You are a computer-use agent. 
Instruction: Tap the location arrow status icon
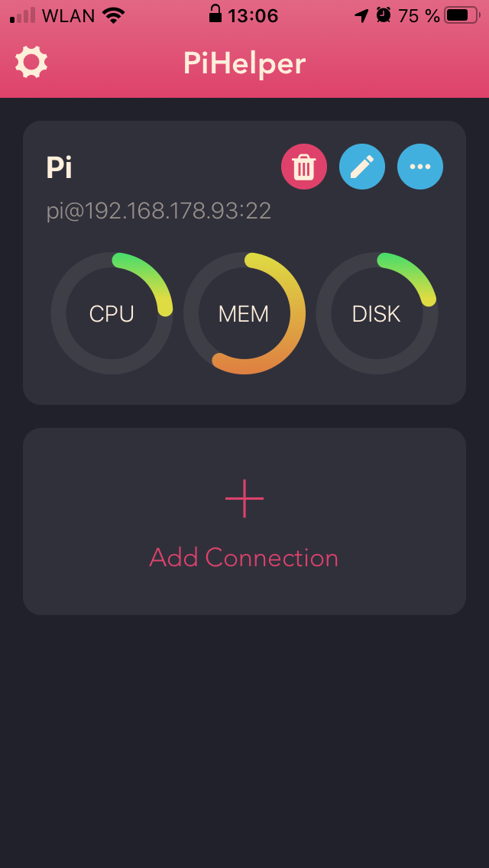click(x=361, y=15)
